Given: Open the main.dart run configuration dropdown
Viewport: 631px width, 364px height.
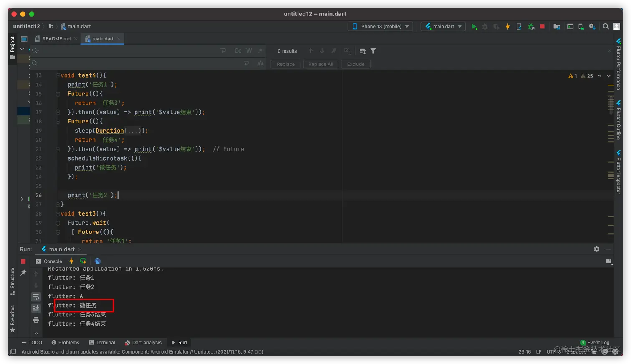Looking at the screenshot, I should [x=443, y=26].
